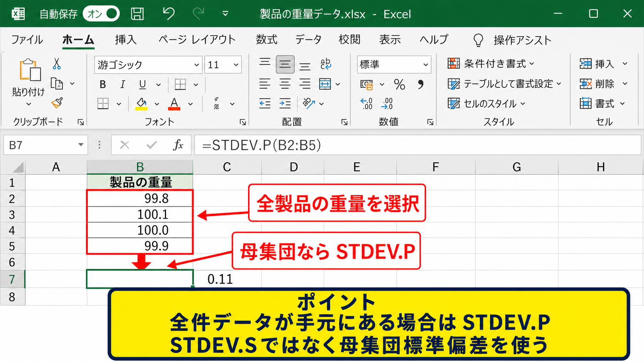The width and height of the screenshot is (644, 362).
Task: Click the Name Box showing B7
Action: (x=45, y=145)
